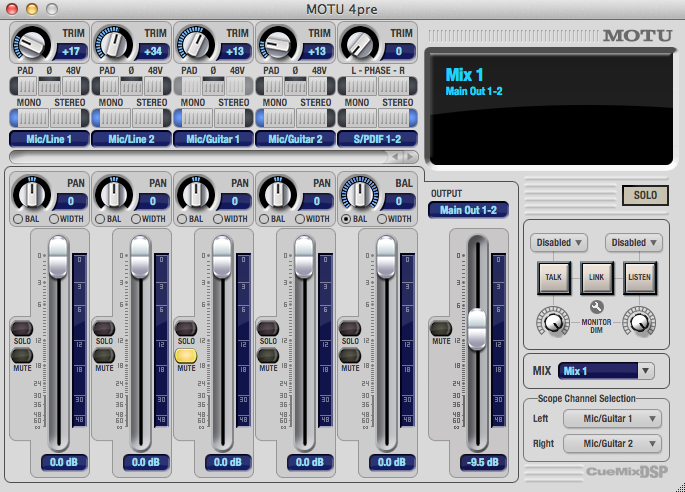Click the LINK button
Image resolution: width=685 pixels, height=492 pixels.
596,277
